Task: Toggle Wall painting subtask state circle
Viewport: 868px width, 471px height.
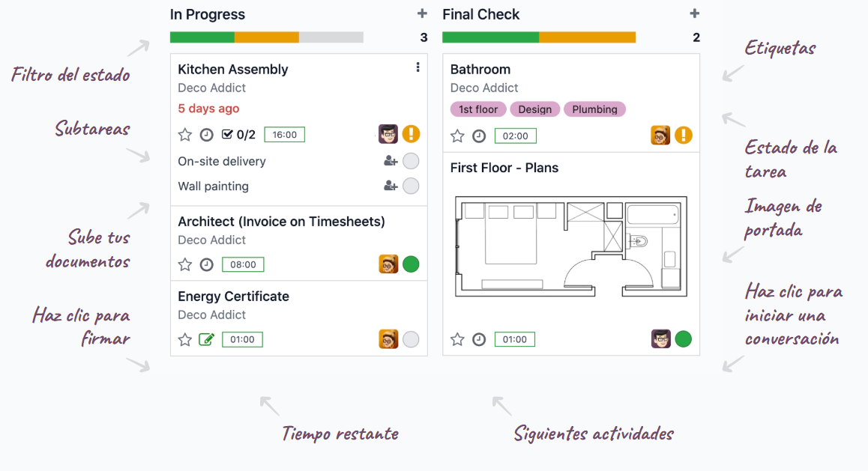Action: 411,186
